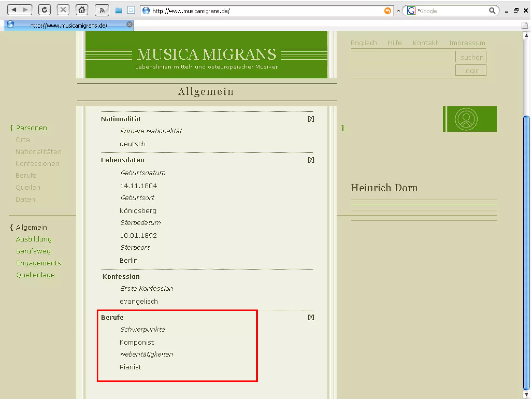Image resolution: width=532 pixels, height=399 pixels.
Task: Click the magnifier search icon in Google box
Action: click(492, 11)
